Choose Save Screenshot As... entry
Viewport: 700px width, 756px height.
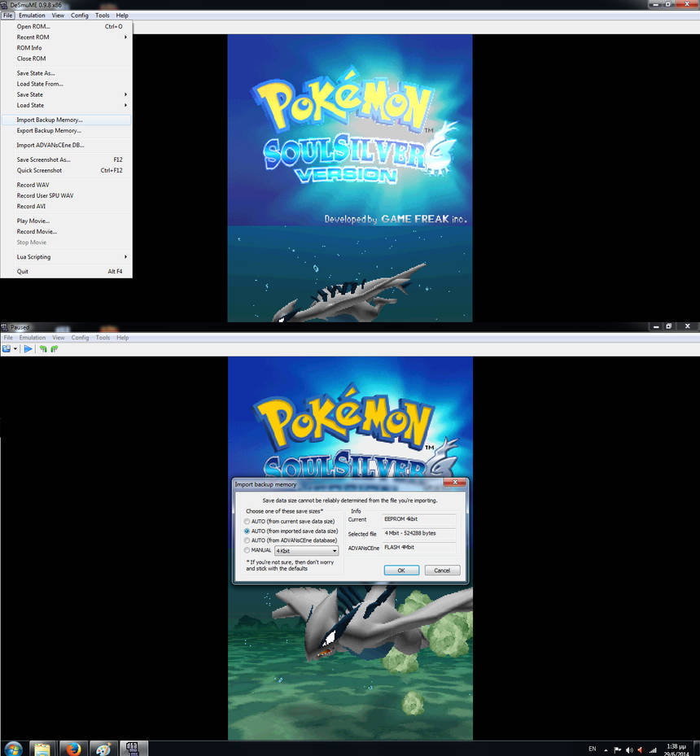click(67, 160)
